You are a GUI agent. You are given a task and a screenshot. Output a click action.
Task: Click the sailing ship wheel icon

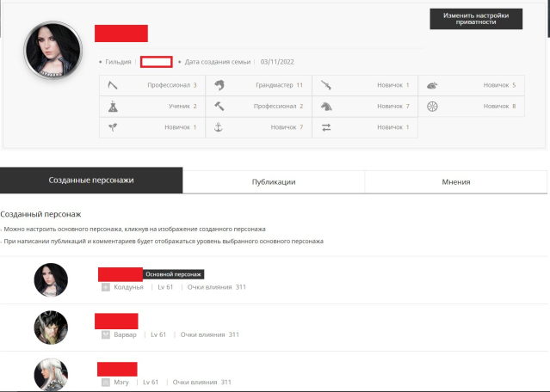tap(432, 106)
